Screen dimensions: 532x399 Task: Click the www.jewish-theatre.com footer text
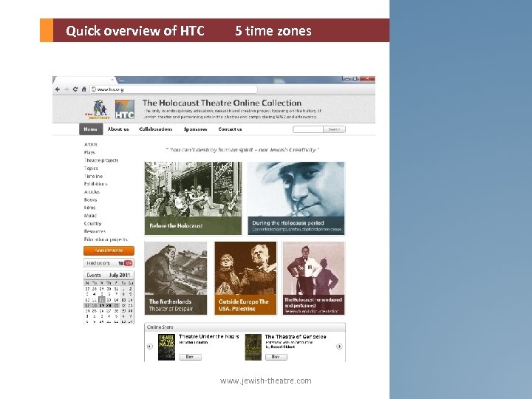266,381
